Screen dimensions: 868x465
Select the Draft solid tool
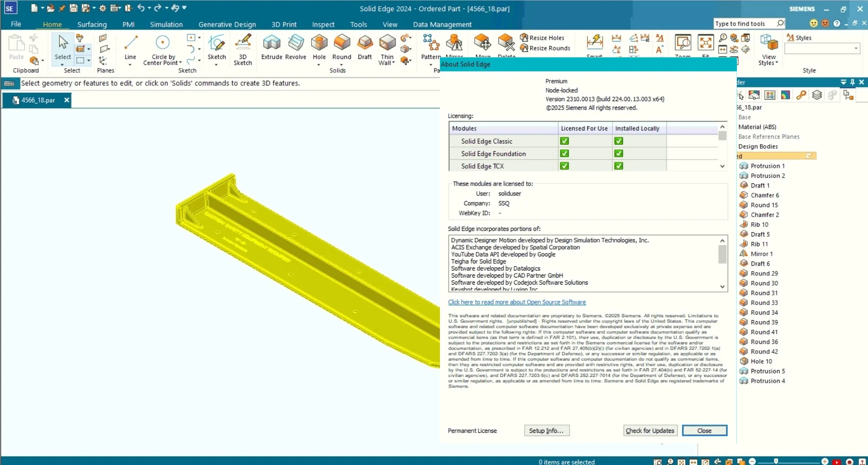click(x=364, y=47)
